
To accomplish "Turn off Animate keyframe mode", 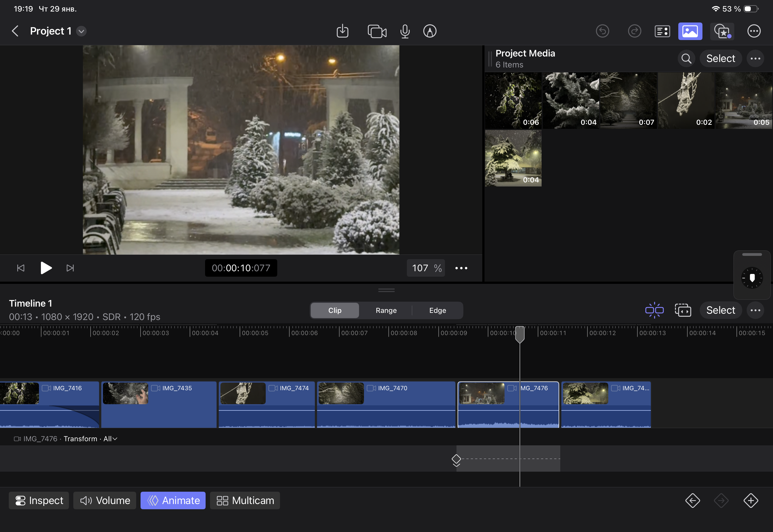I will 173,500.
